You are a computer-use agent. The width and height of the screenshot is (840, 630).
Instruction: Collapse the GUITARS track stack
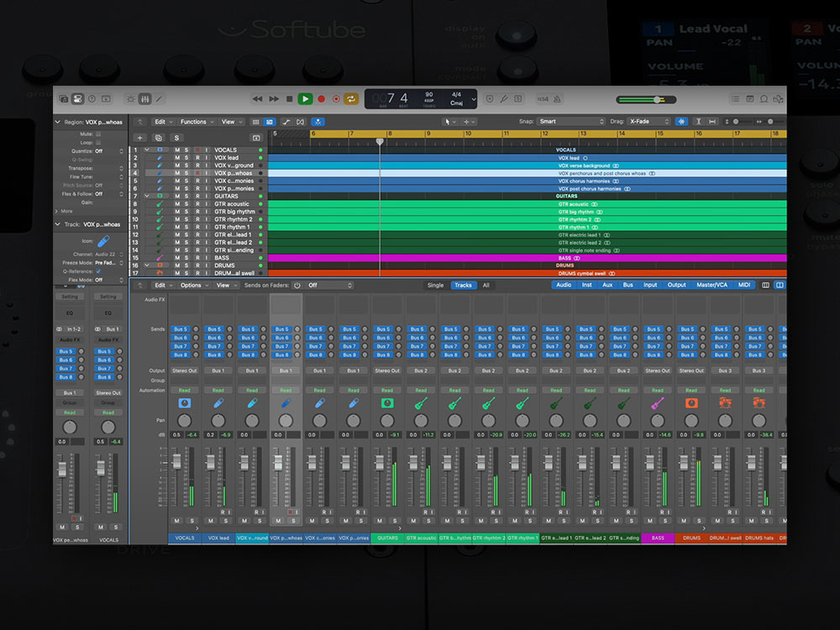coord(146,196)
